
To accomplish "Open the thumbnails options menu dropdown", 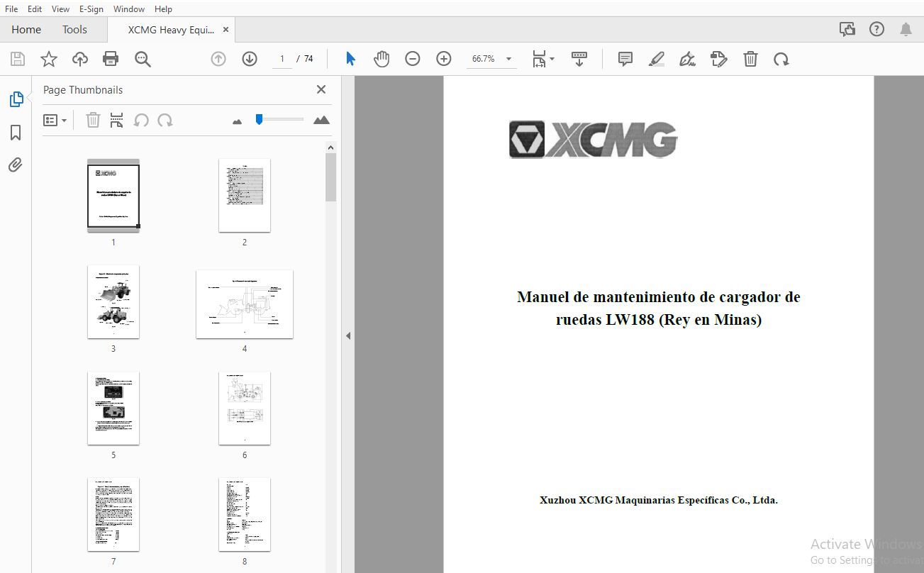I will (x=55, y=121).
